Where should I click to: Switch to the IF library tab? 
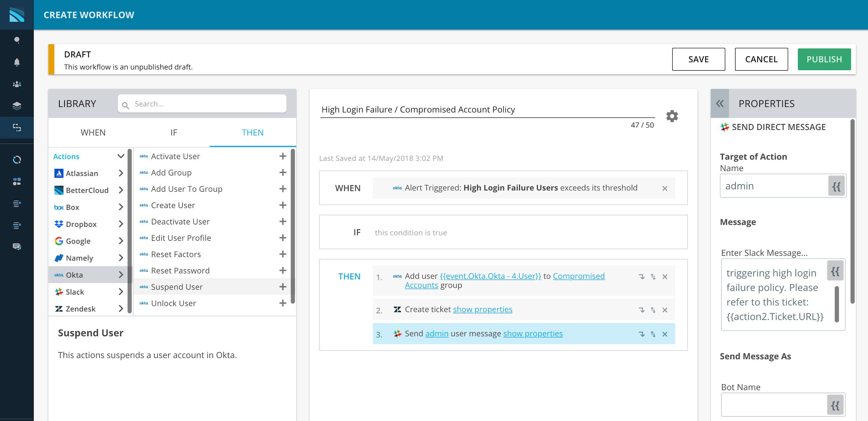[x=174, y=133]
